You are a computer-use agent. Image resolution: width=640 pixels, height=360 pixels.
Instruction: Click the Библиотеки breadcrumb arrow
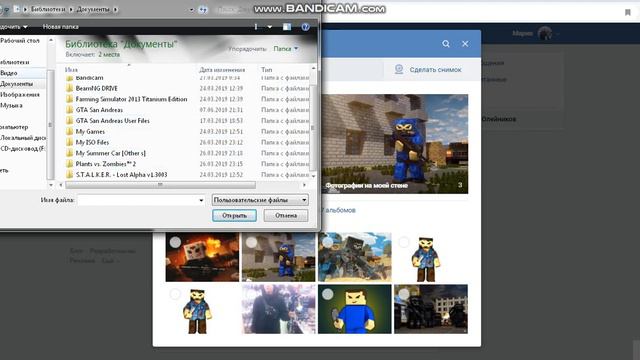pos(71,9)
